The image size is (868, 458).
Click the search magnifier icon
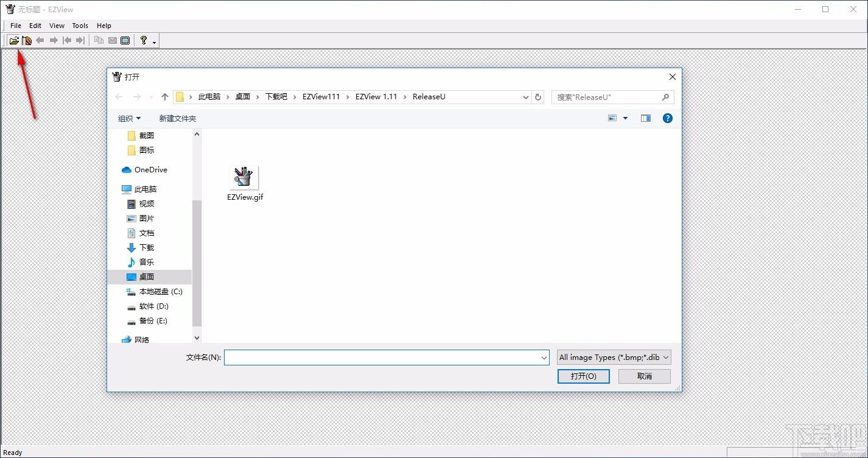click(x=665, y=97)
